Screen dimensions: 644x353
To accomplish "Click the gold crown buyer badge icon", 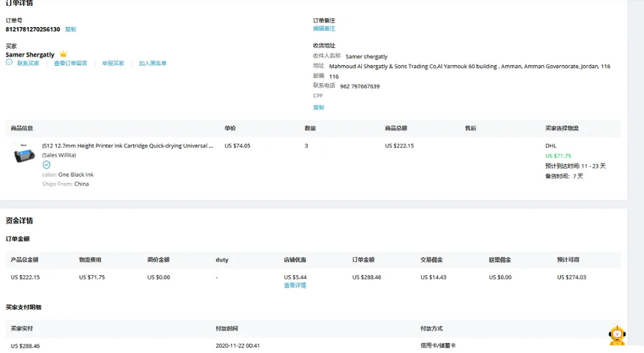I will tap(63, 54).
